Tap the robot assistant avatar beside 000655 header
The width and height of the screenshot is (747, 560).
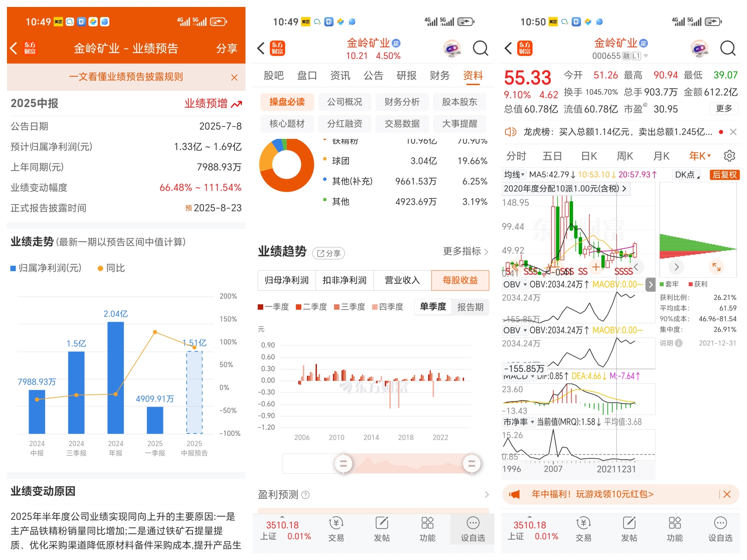click(699, 48)
